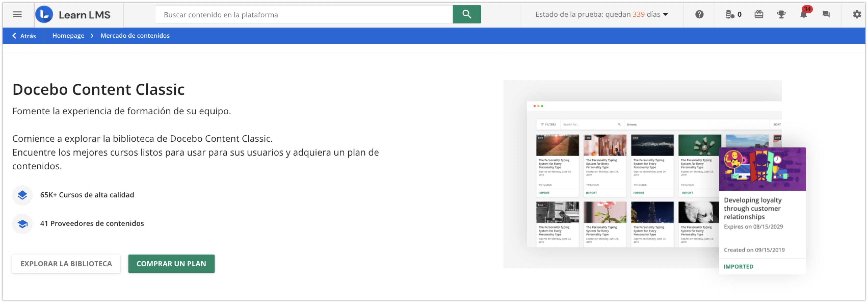The height and width of the screenshot is (303, 868).
Task: Click the Created on 09/15/2019 text
Action: coord(754,250)
